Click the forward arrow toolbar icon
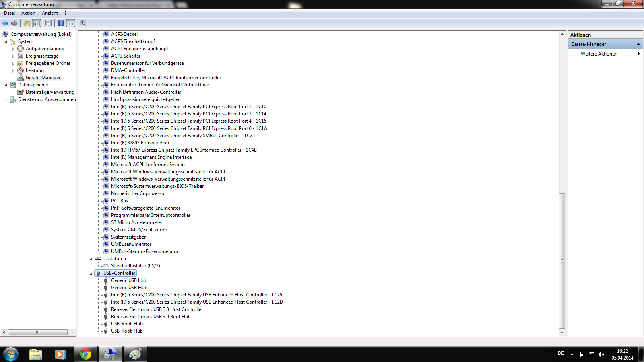 click(14, 23)
